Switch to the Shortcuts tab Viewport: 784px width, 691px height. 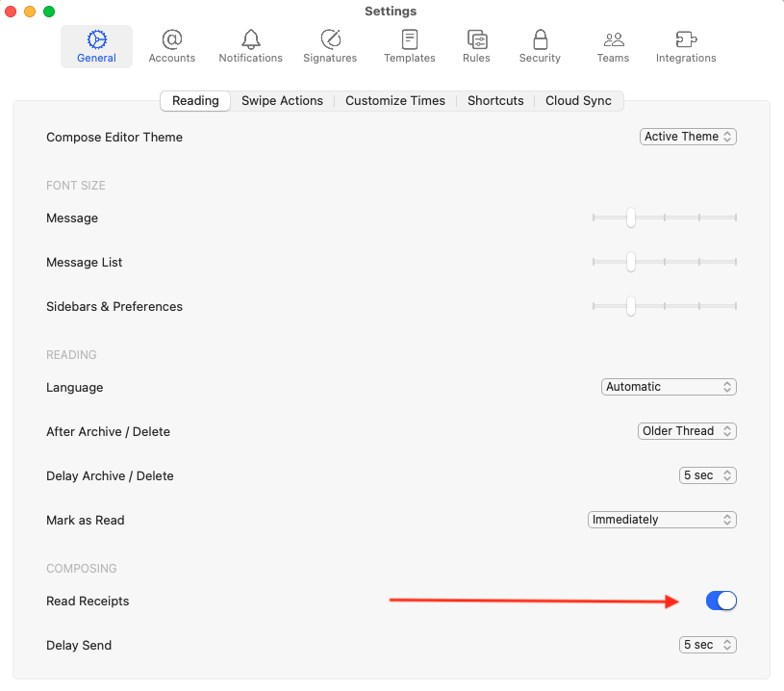tap(495, 101)
